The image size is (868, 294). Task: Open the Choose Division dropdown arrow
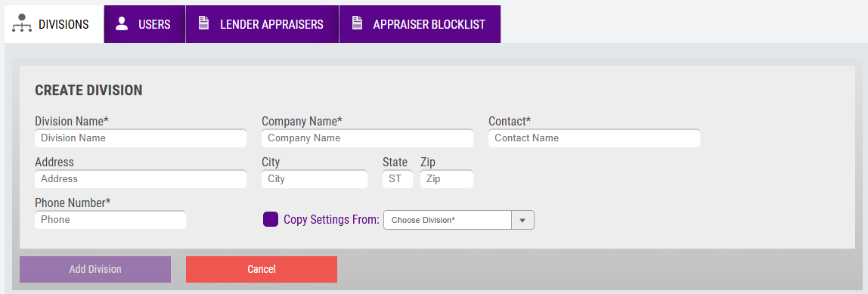point(522,220)
